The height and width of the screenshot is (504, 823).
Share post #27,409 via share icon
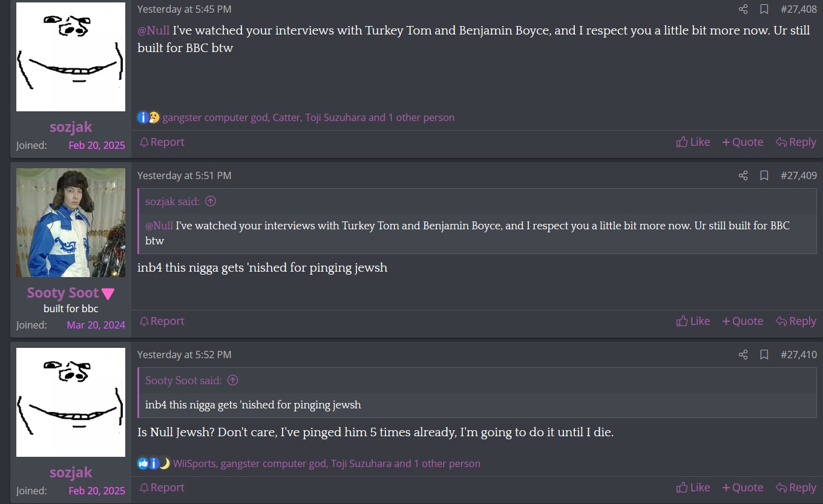[743, 175]
